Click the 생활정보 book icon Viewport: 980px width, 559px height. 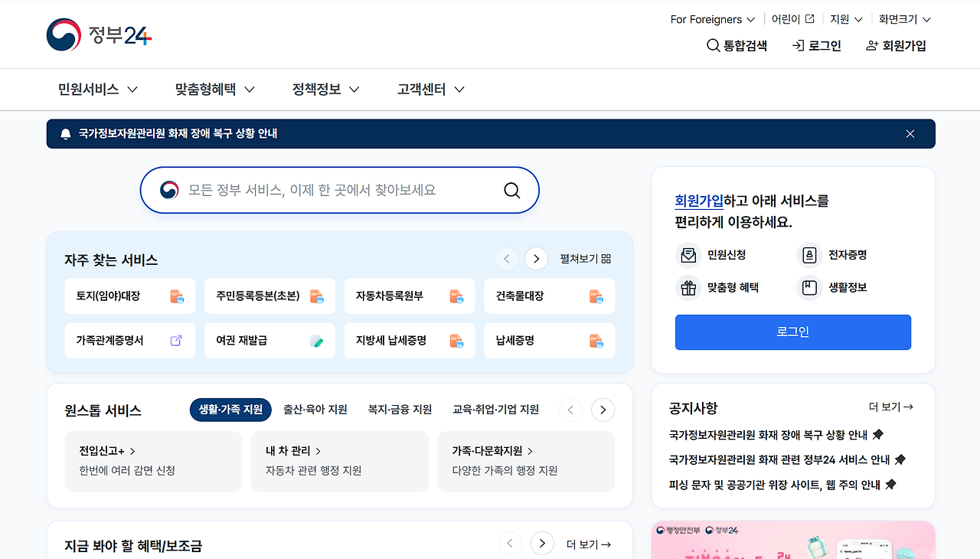tap(809, 288)
